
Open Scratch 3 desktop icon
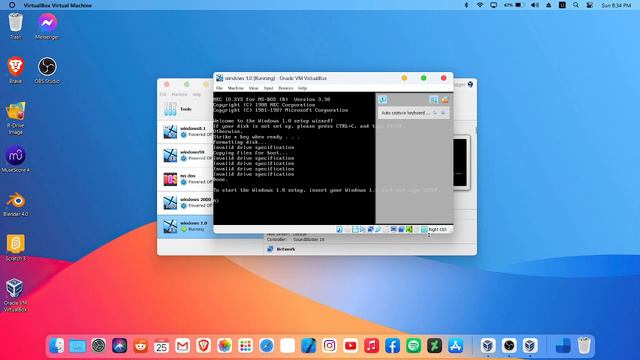(x=16, y=247)
